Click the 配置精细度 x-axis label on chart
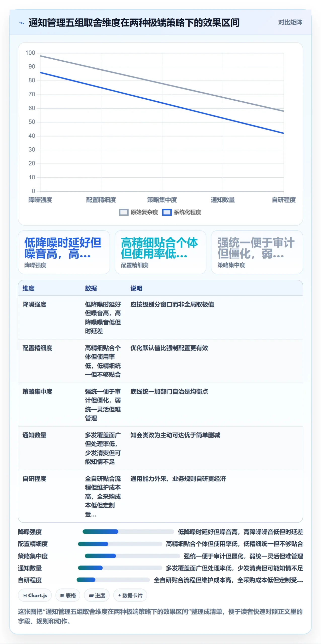The height and width of the screenshot is (644, 321). [x=101, y=200]
